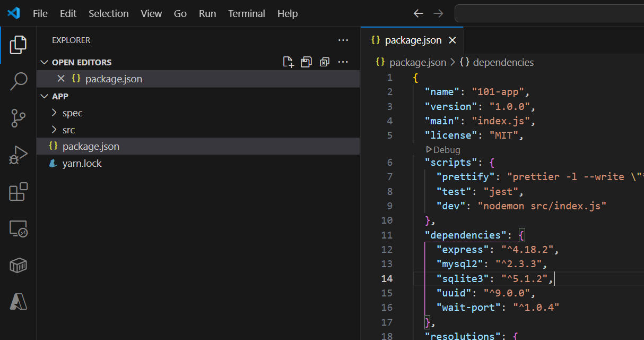Viewport: 644px width, 340px height.
Task: Save all open editors
Action: click(x=306, y=62)
